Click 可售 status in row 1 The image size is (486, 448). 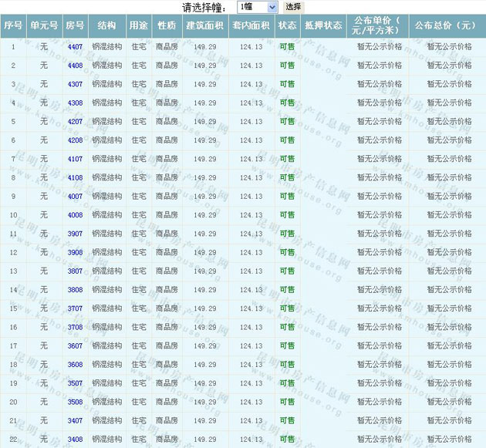287,47
